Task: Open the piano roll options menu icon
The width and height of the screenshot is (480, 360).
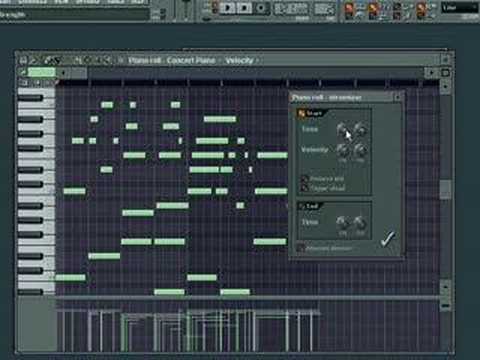Action: pos(23,60)
